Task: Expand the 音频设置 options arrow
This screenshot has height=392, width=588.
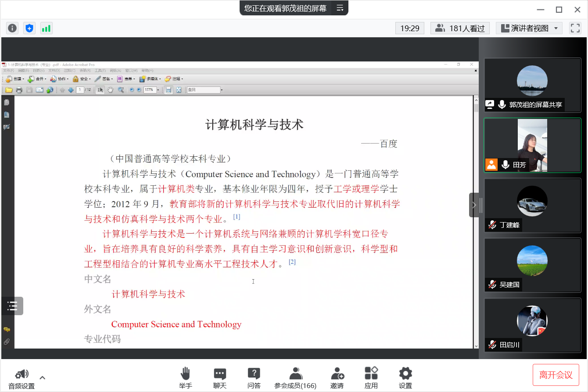Action: point(43,378)
